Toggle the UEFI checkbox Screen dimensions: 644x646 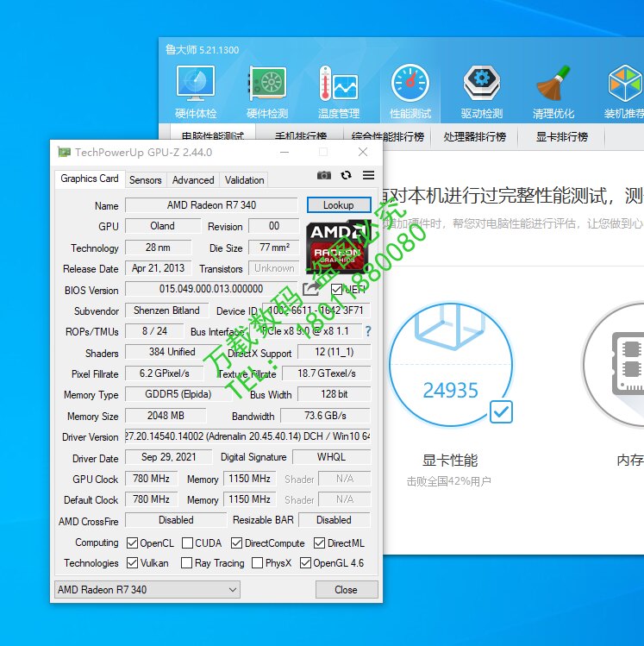pos(336,289)
